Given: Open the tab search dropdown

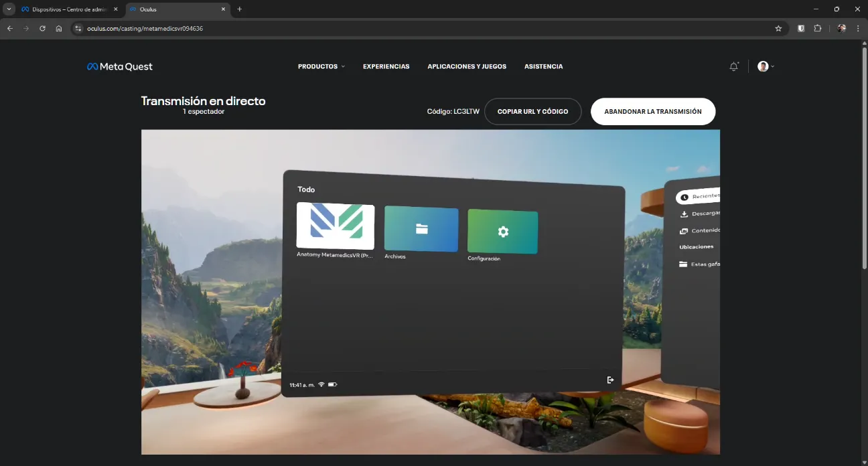Looking at the screenshot, I should tap(9, 9).
